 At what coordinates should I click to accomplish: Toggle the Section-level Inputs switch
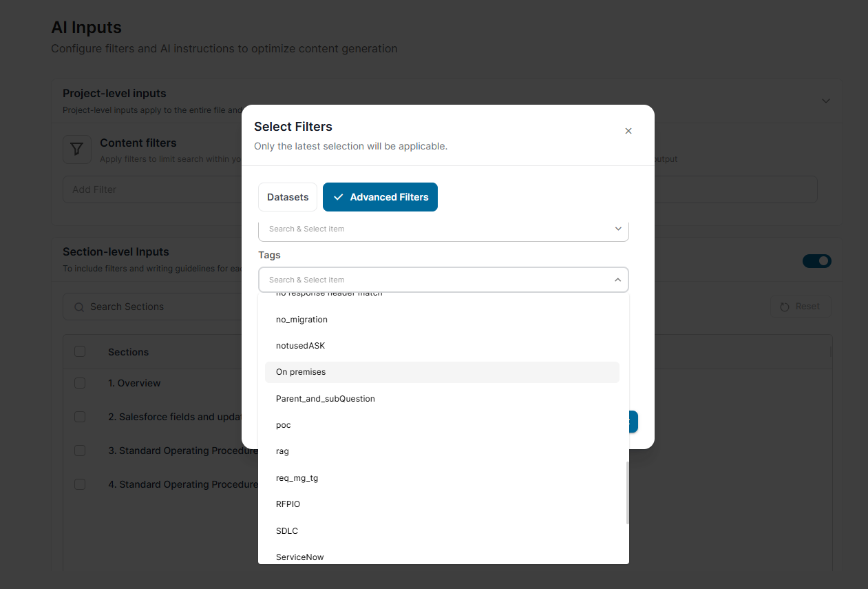point(816,261)
